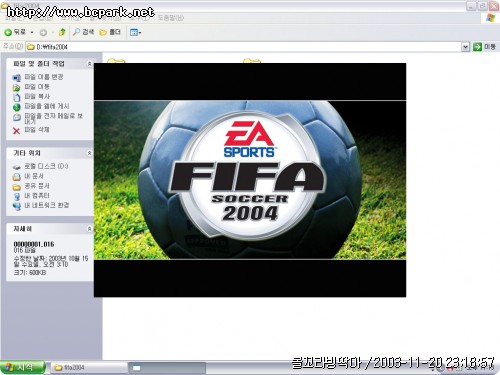Click the 파일 복사 copy file icon

[x=16, y=97]
